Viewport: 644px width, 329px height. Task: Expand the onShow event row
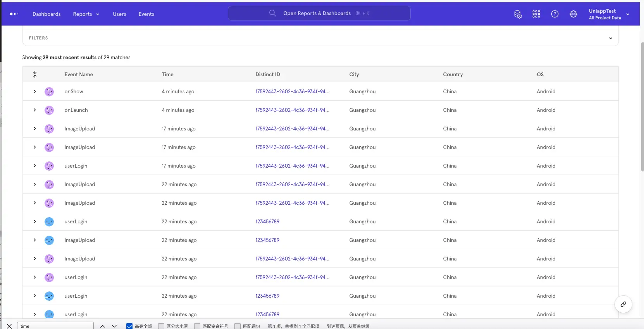click(35, 91)
